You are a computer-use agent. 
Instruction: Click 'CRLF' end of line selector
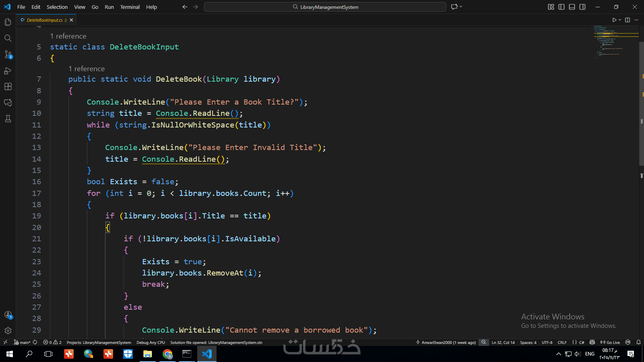[562, 342]
